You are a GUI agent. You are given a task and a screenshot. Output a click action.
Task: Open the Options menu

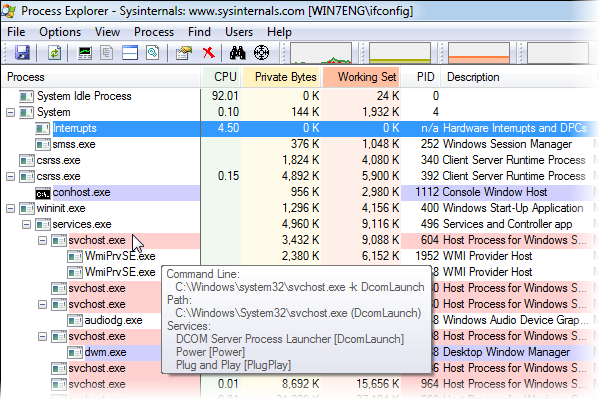[x=60, y=32]
